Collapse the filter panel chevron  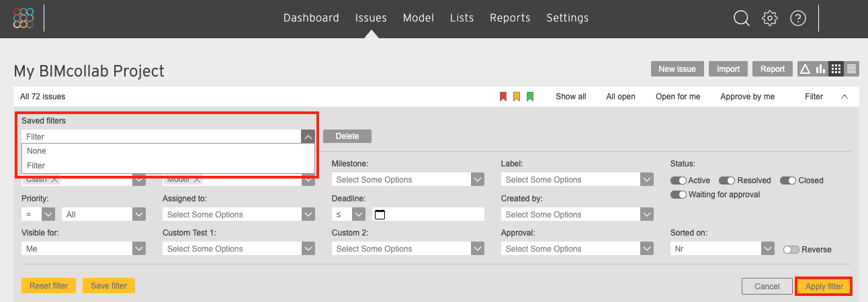844,97
